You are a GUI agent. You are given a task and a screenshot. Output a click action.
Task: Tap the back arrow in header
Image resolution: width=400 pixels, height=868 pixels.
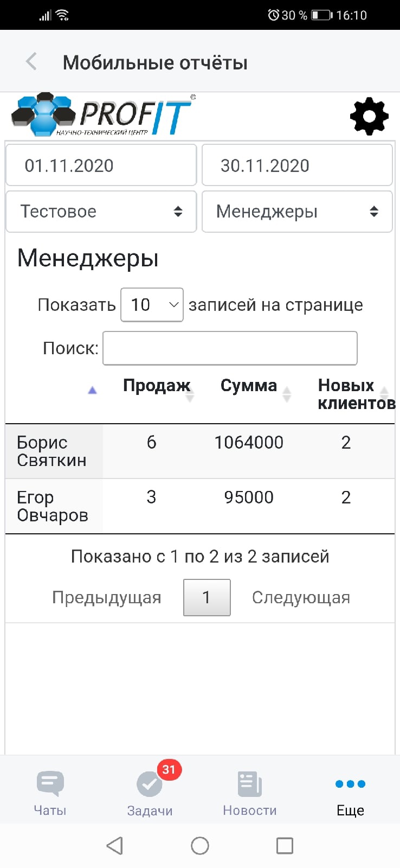[x=31, y=62]
